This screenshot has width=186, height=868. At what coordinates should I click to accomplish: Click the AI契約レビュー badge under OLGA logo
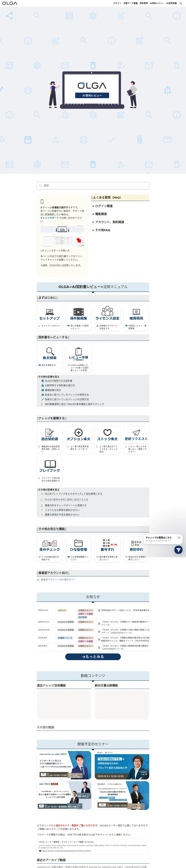(92, 95)
